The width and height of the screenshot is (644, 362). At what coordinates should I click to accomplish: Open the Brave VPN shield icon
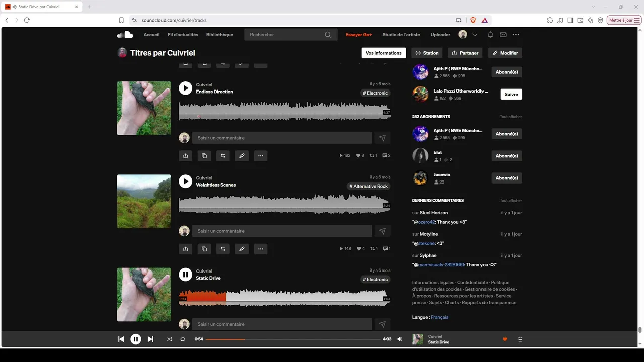coord(600,20)
